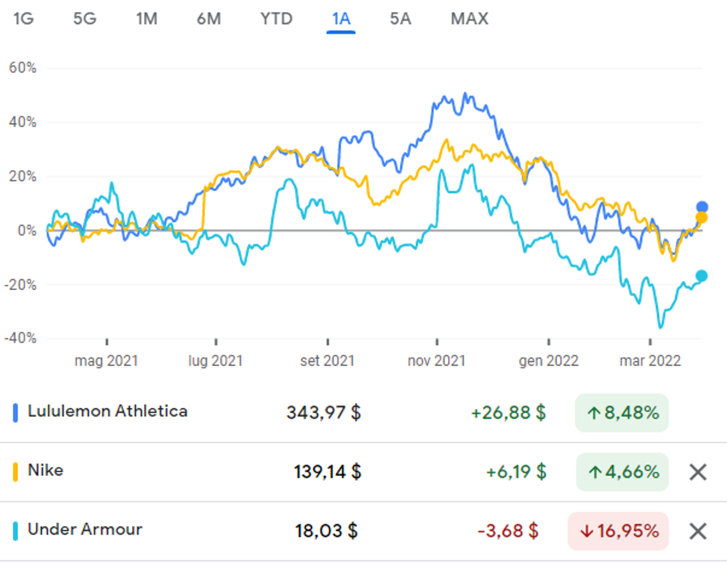Remove Under Armour from the comparison
728x578 pixels.
point(698,531)
